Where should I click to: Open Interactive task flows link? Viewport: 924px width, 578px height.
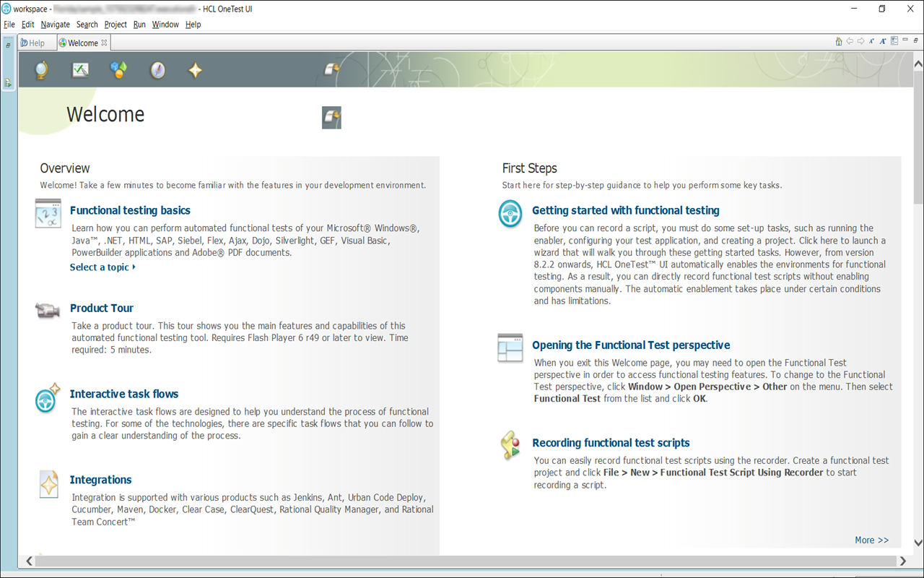point(124,394)
